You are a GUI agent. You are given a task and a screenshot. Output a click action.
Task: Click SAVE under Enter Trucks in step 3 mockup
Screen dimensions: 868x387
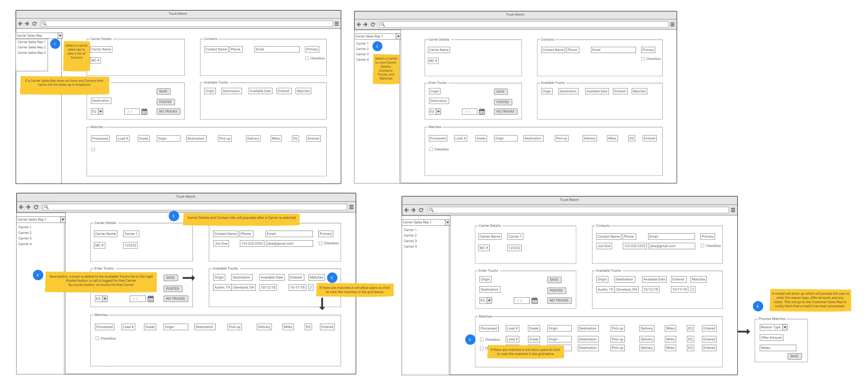coord(170,278)
